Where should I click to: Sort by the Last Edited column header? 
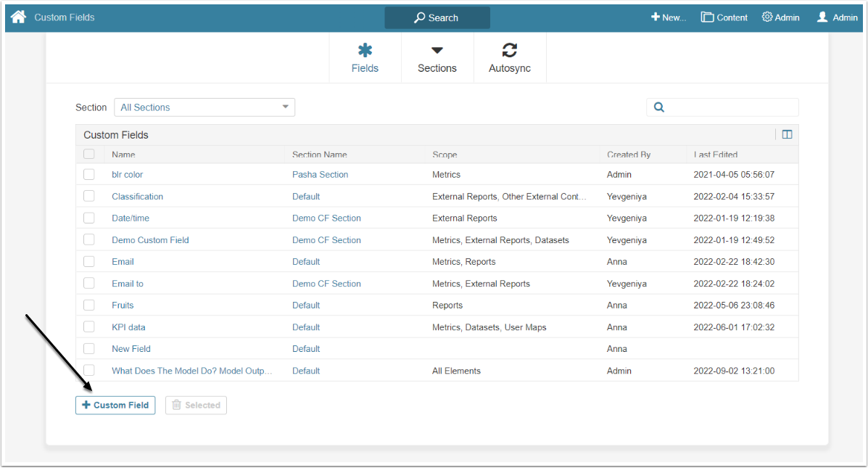(x=715, y=155)
